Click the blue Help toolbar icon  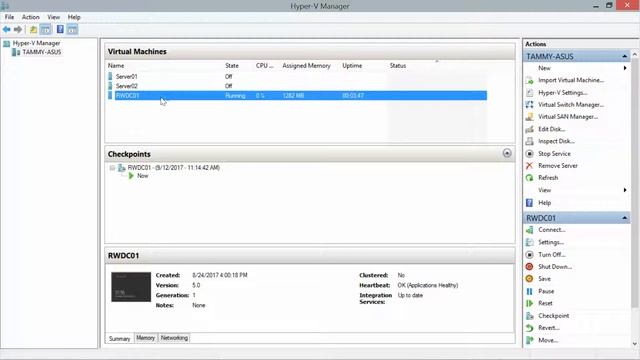coord(60,29)
